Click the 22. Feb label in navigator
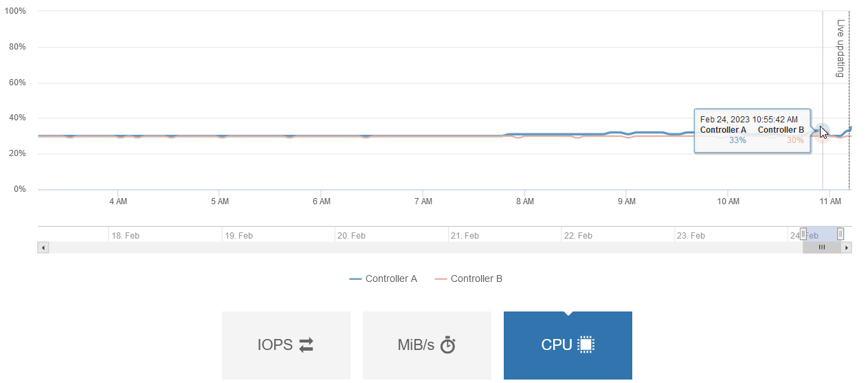Image resolution: width=868 pixels, height=383 pixels. click(x=578, y=236)
